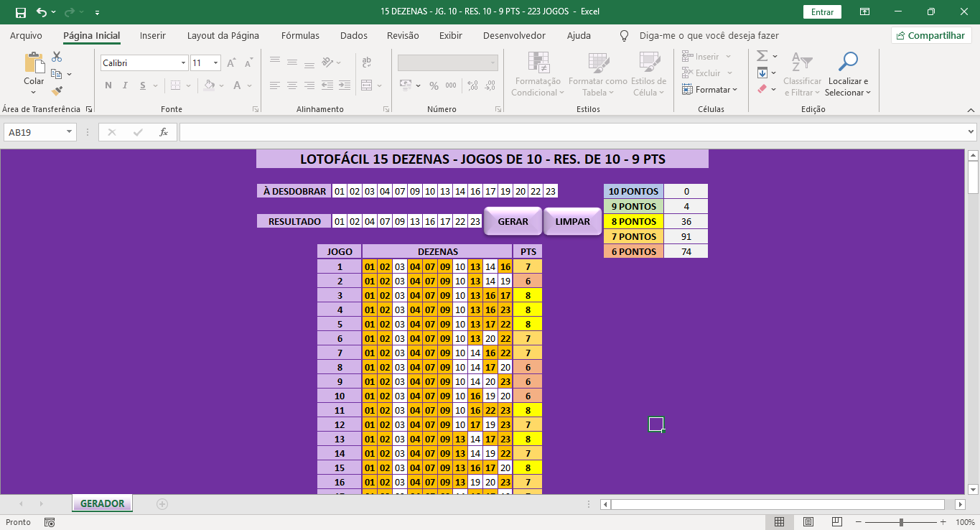
Task: Switch to Layout da Página tab
Action: pos(223,35)
